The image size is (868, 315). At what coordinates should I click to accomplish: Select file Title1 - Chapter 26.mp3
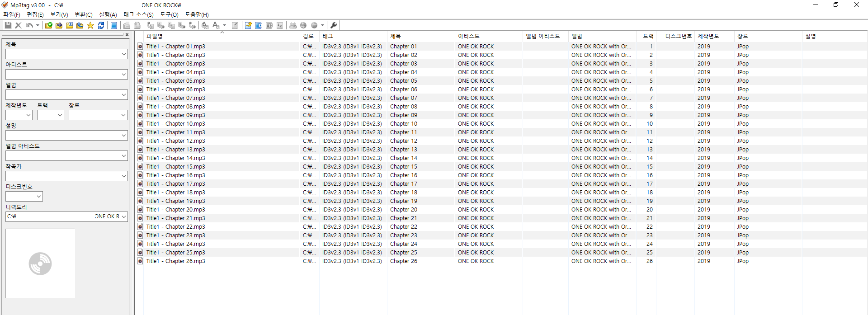point(175,261)
